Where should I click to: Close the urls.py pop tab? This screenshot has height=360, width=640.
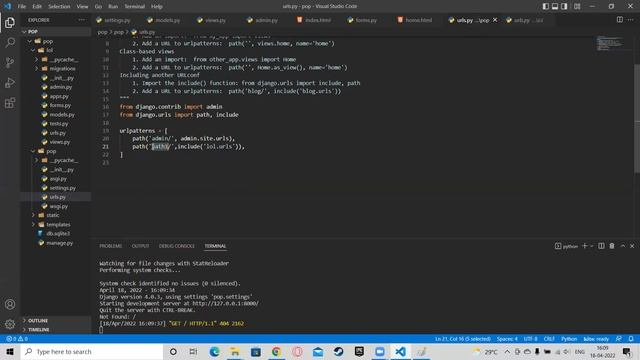tap(495, 20)
